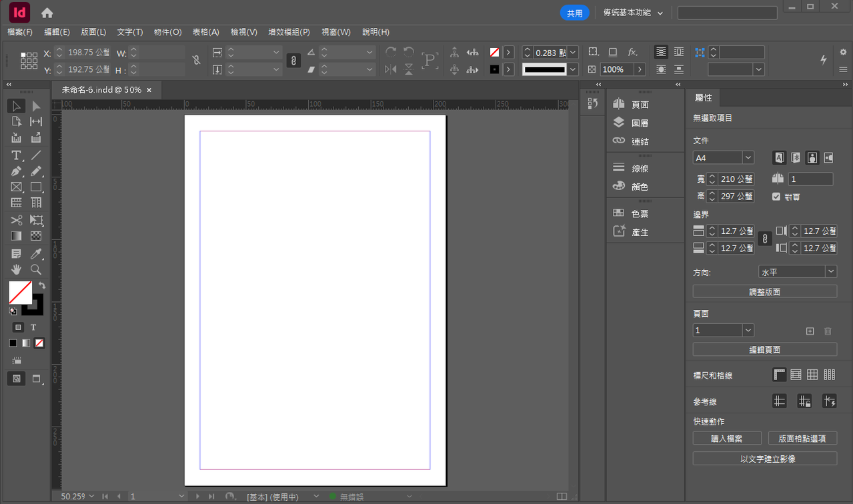Activate the Eyedropper tool
The image size is (853, 504).
pos(36,254)
